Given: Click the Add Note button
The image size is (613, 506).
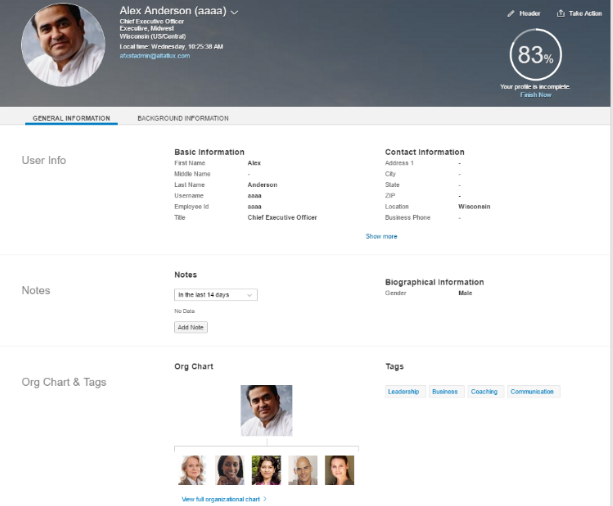Looking at the screenshot, I should (191, 327).
